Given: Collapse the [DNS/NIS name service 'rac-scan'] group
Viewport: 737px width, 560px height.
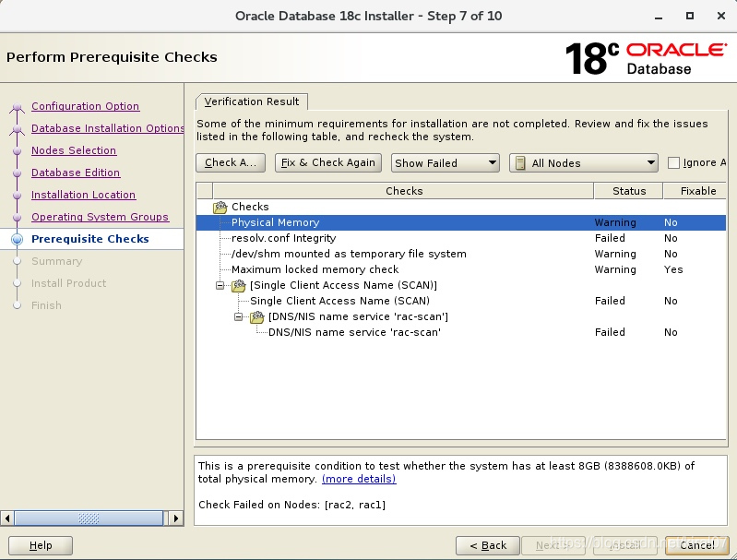Looking at the screenshot, I should pos(239,317).
